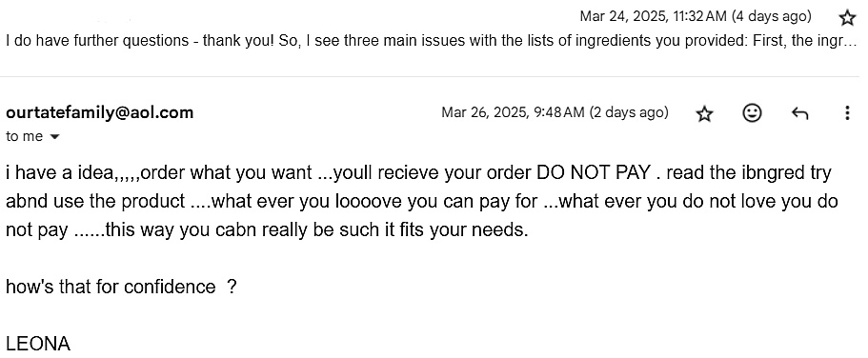
Task: Click the Mar 24, 2025 11:32 AM timestamp
Action: tap(654, 16)
